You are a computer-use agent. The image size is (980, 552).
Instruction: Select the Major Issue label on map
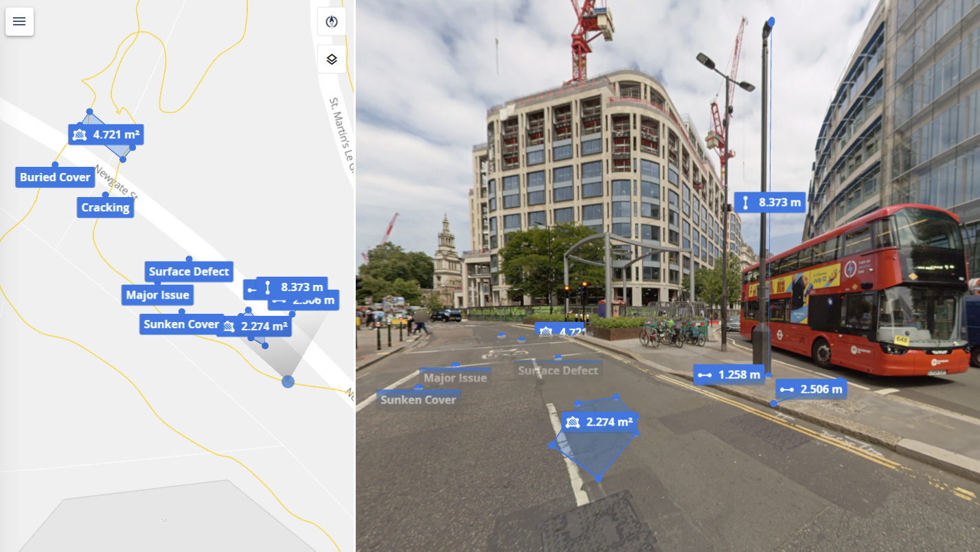tap(157, 295)
